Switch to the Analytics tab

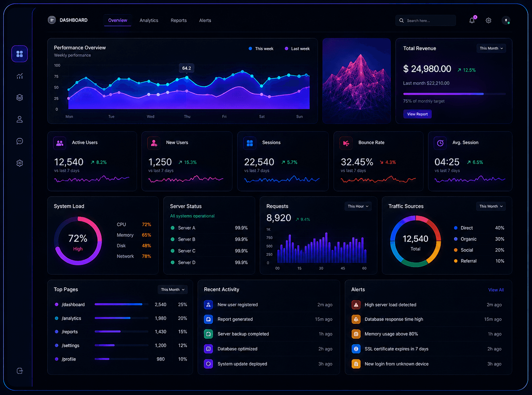click(x=149, y=20)
